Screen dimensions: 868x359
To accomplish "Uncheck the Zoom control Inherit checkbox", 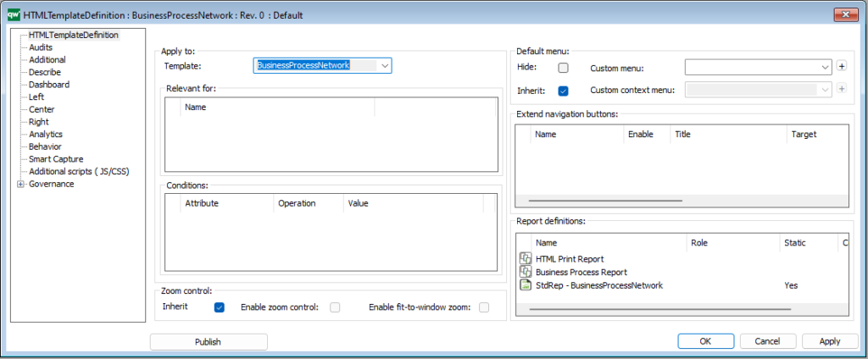I will (220, 307).
